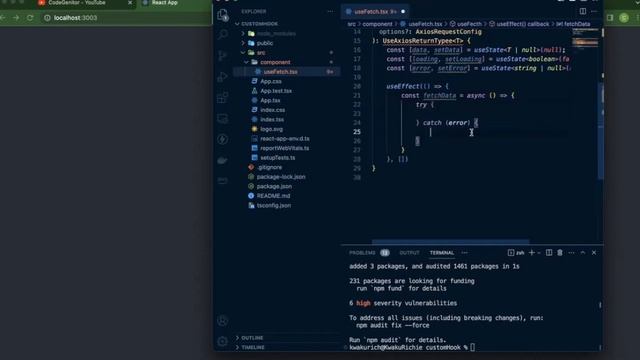Close the terminal panel

594,253
